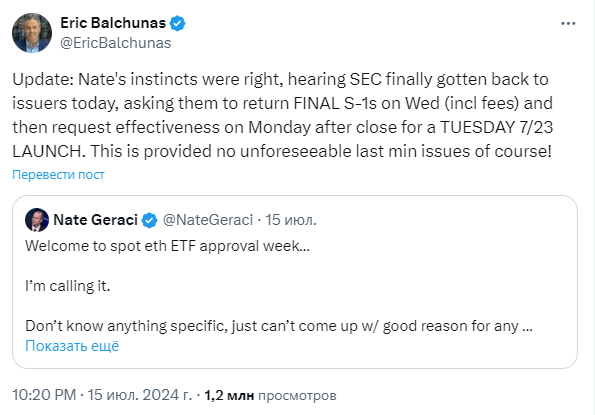The height and width of the screenshot is (415, 595).
Task: Click the "Don't know anything specific" line
Action: [279, 326]
